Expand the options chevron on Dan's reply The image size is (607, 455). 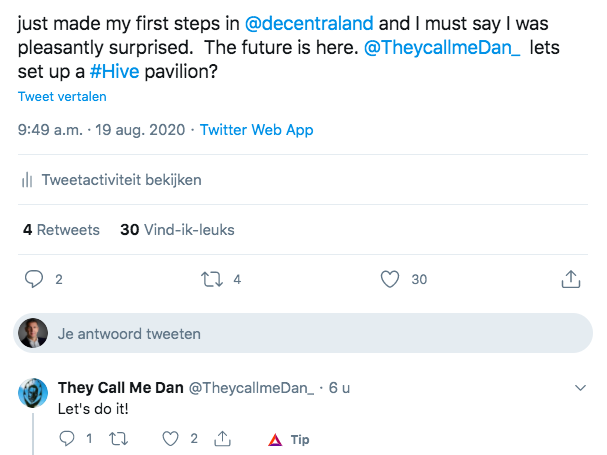[581, 387]
